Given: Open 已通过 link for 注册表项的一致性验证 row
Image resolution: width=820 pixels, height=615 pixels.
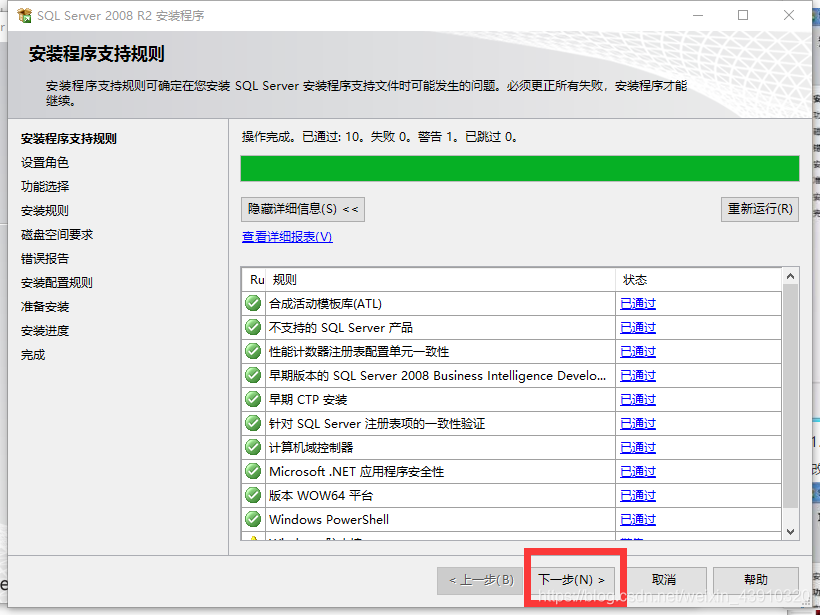Looking at the screenshot, I should point(637,424).
